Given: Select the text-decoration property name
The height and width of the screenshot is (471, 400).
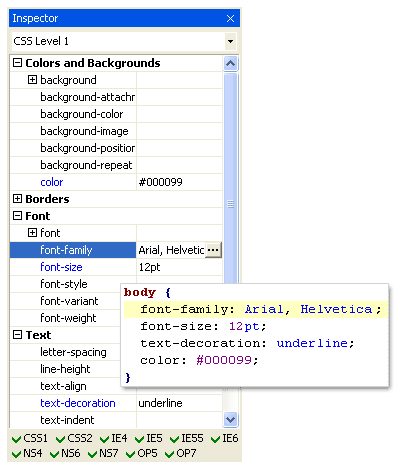Looking at the screenshot, I should coord(78,403).
